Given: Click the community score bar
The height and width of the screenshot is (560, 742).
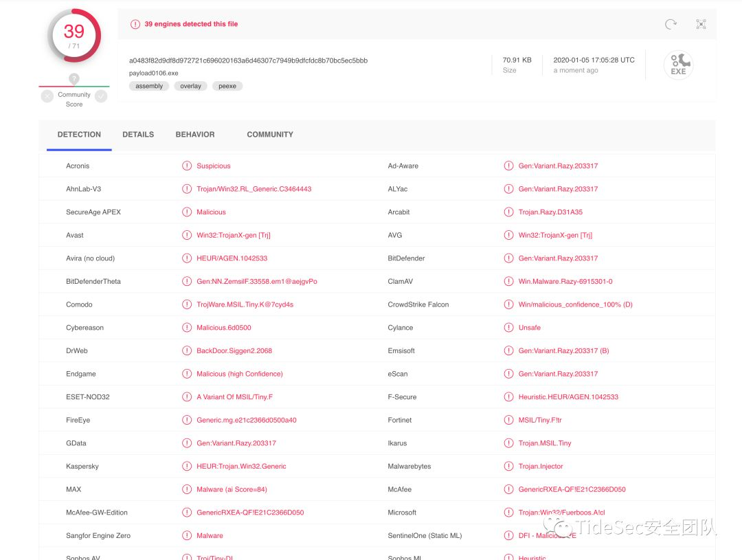Looking at the screenshot, I should (x=74, y=86).
